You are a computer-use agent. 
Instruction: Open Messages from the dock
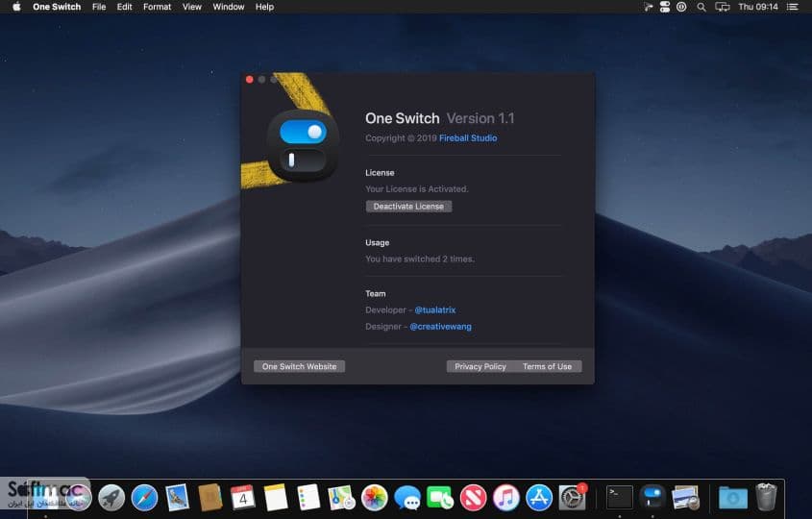tap(407, 498)
